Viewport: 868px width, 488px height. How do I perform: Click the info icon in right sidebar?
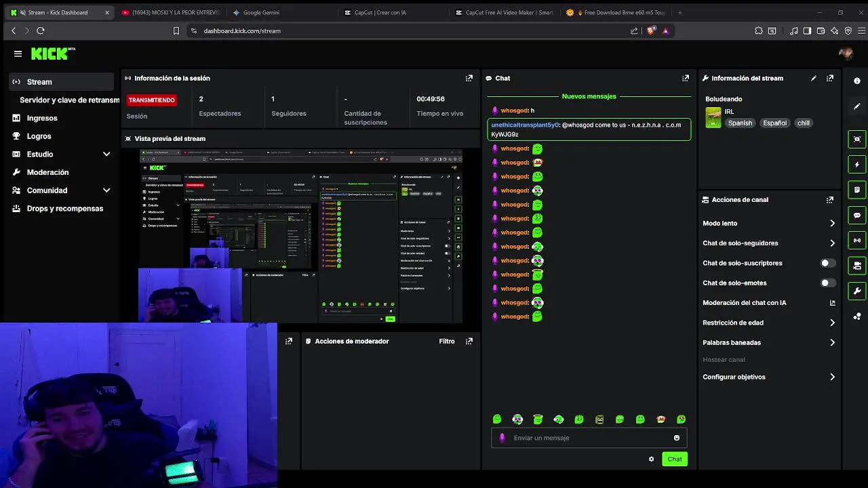857,80
